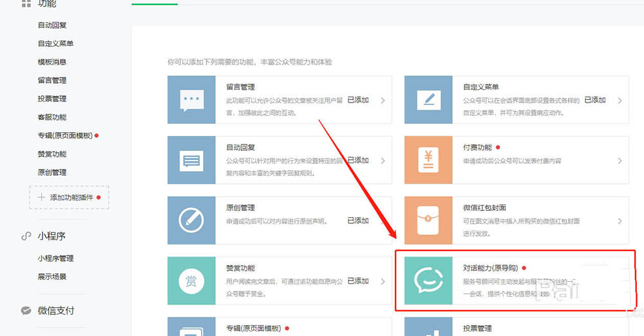This screenshot has width=644, height=336.
Task: Click the 对话能力 chat smile icon
Action: tap(428, 281)
